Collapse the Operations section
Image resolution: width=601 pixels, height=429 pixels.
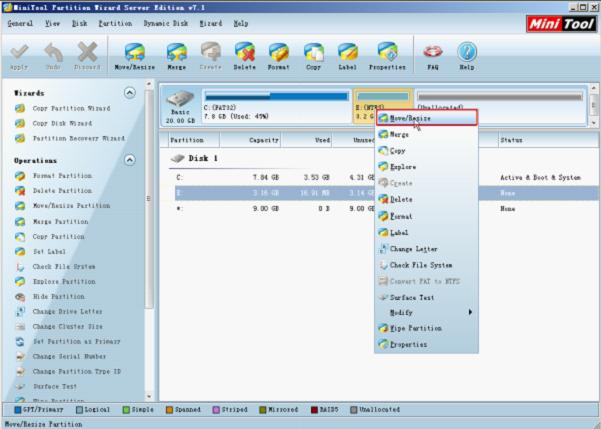coord(130,160)
